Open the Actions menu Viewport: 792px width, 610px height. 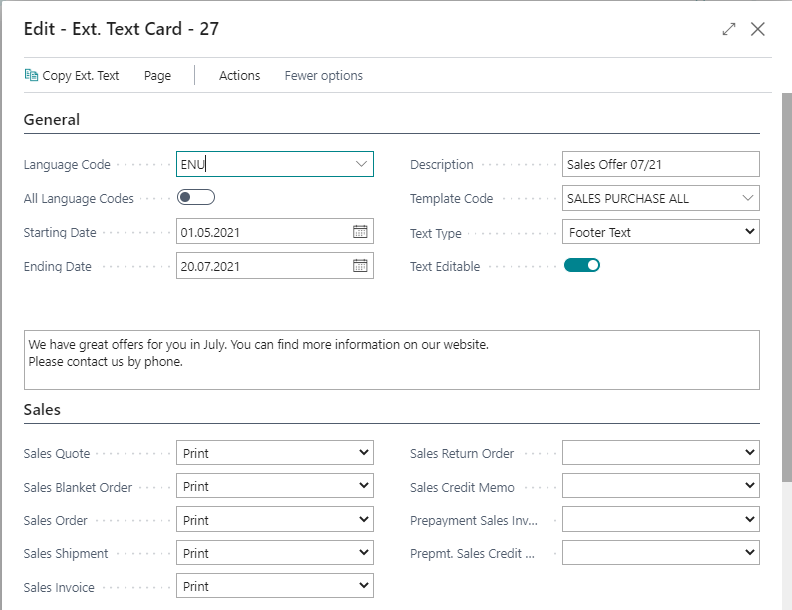pos(239,76)
